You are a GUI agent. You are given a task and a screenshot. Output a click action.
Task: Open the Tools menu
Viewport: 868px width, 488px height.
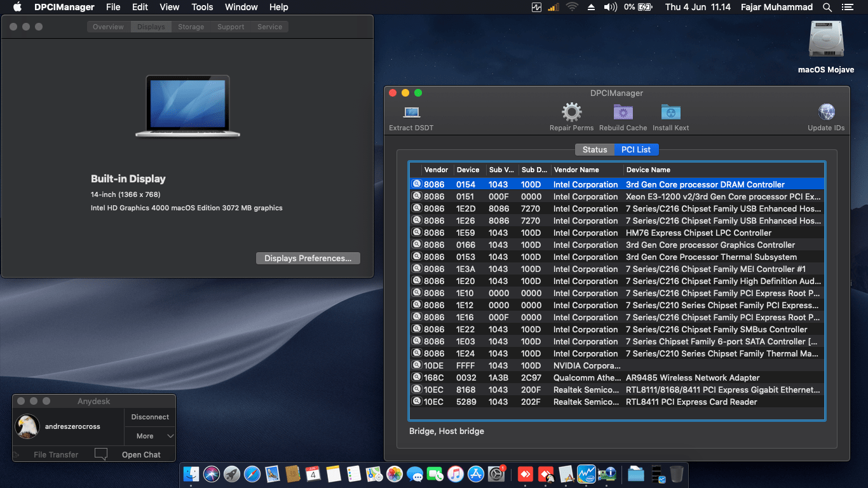[202, 7]
